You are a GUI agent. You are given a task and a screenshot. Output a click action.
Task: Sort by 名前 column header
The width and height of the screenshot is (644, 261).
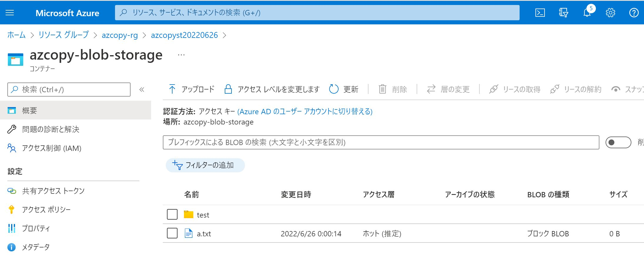pyautogui.click(x=192, y=195)
